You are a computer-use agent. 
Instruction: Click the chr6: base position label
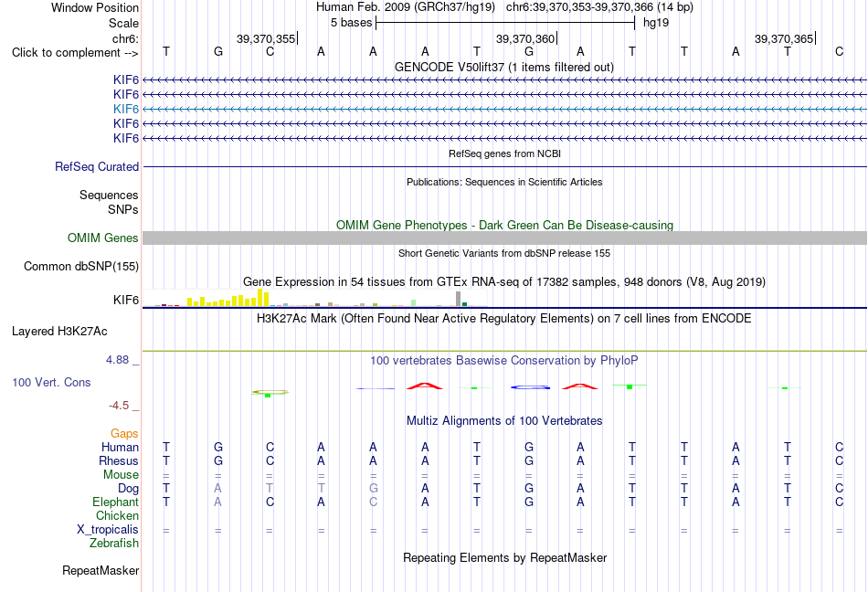tap(125, 38)
